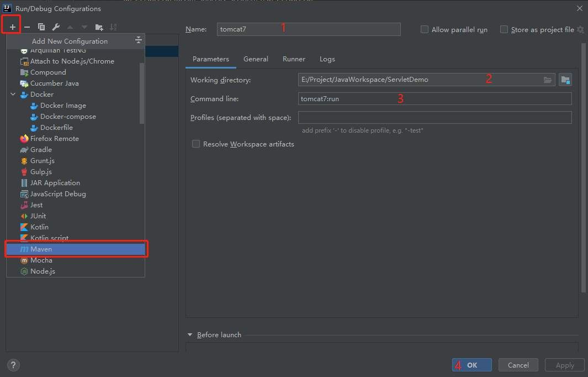
Task: Select a Maven project for working directory
Action: point(565,80)
